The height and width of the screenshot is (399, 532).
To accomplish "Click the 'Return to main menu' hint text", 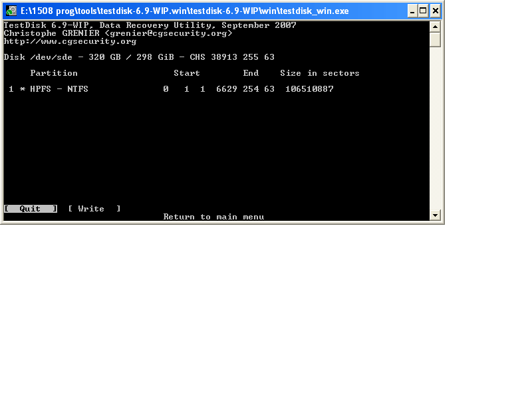I will (x=213, y=217).
